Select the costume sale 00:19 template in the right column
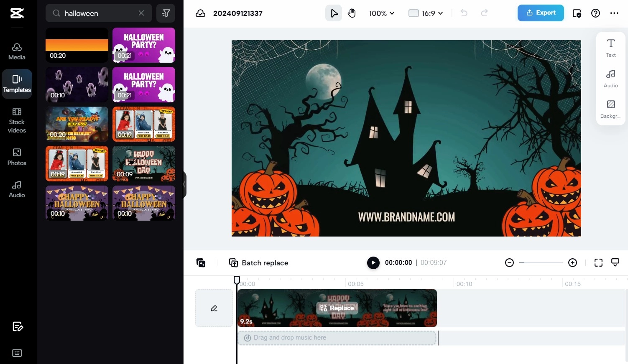 tap(144, 124)
